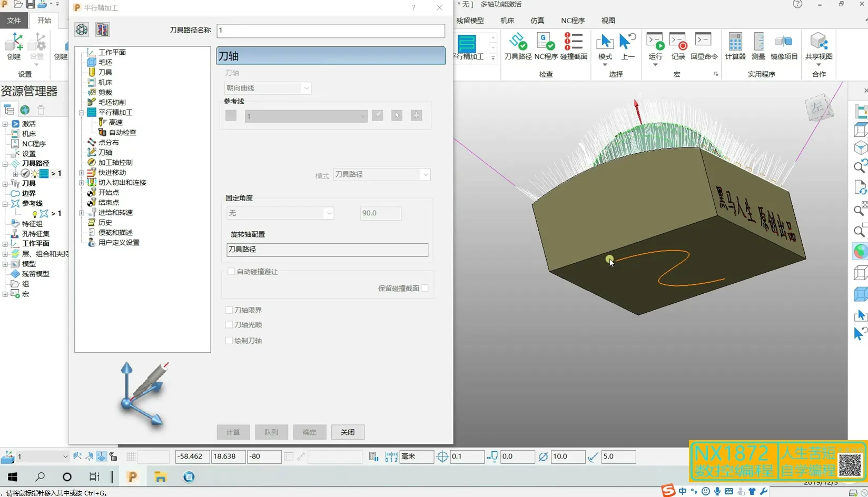
Task: Expand the 固定角度 dropdown showing 无
Action: click(x=280, y=213)
